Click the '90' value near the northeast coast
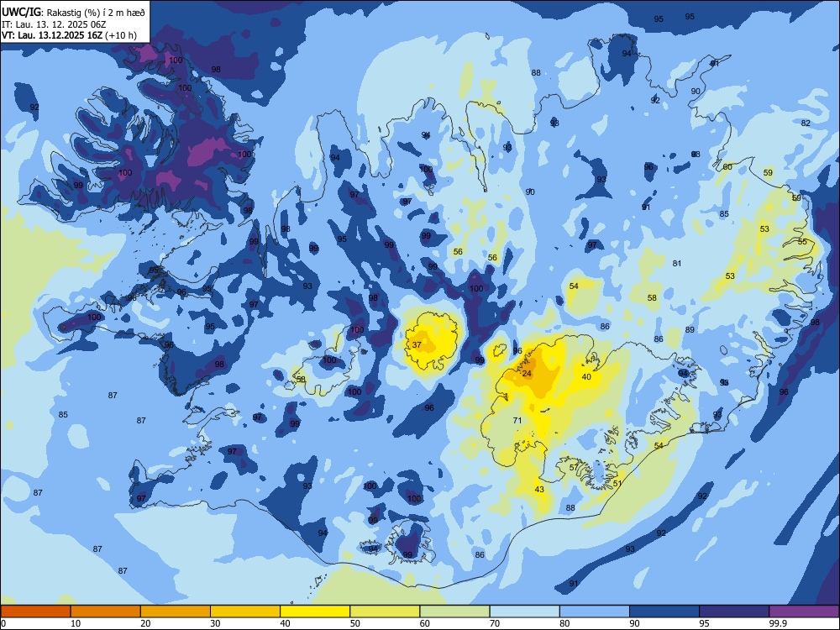 (x=696, y=92)
